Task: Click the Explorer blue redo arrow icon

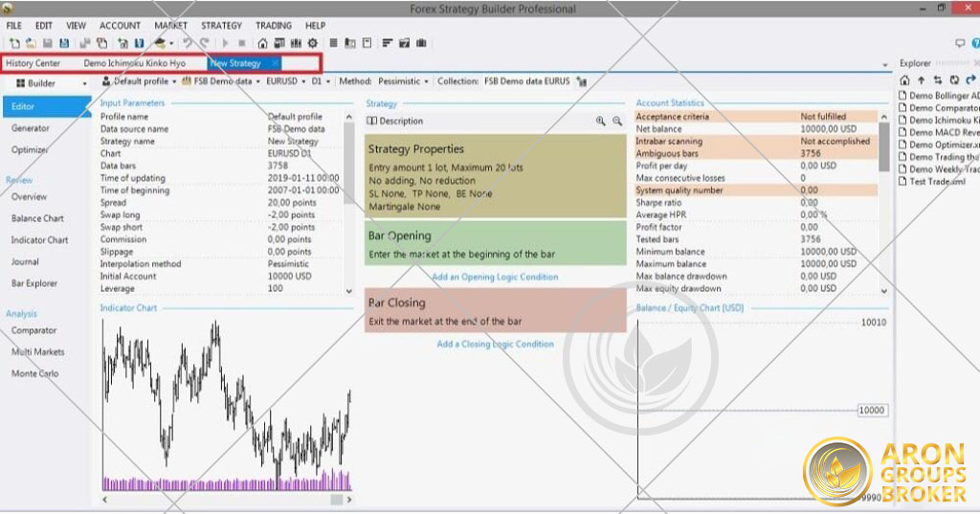Action: (x=970, y=80)
